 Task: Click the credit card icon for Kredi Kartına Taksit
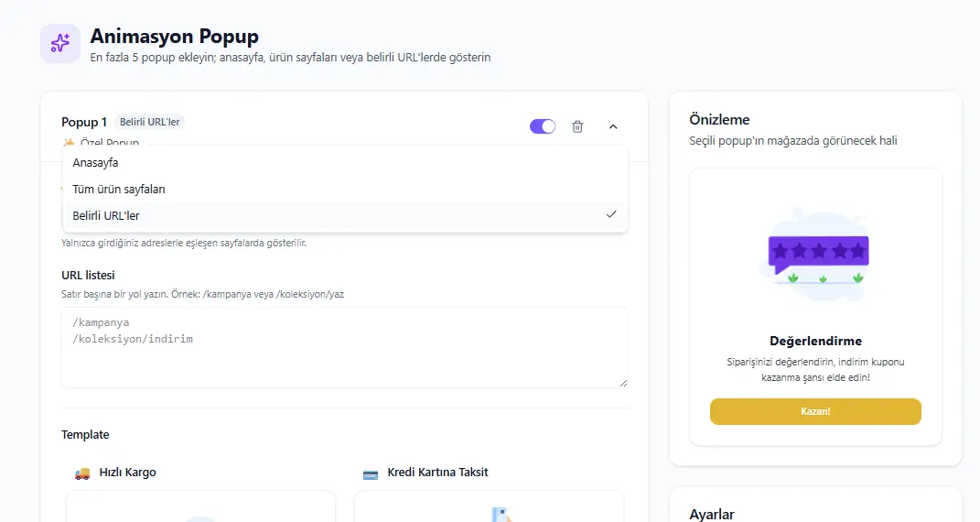(371, 473)
